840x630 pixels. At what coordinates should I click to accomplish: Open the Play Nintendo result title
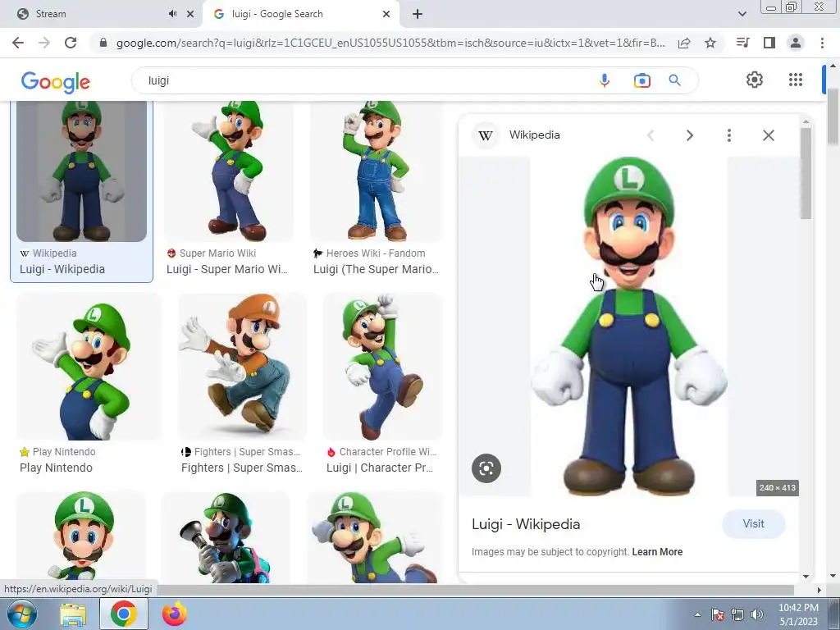[56, 468]
